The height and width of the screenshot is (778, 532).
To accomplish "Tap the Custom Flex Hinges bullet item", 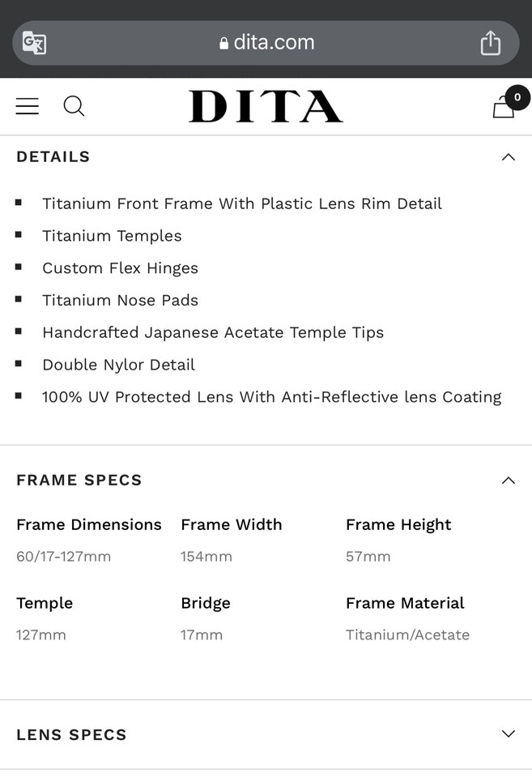I will tap(120, 268).
